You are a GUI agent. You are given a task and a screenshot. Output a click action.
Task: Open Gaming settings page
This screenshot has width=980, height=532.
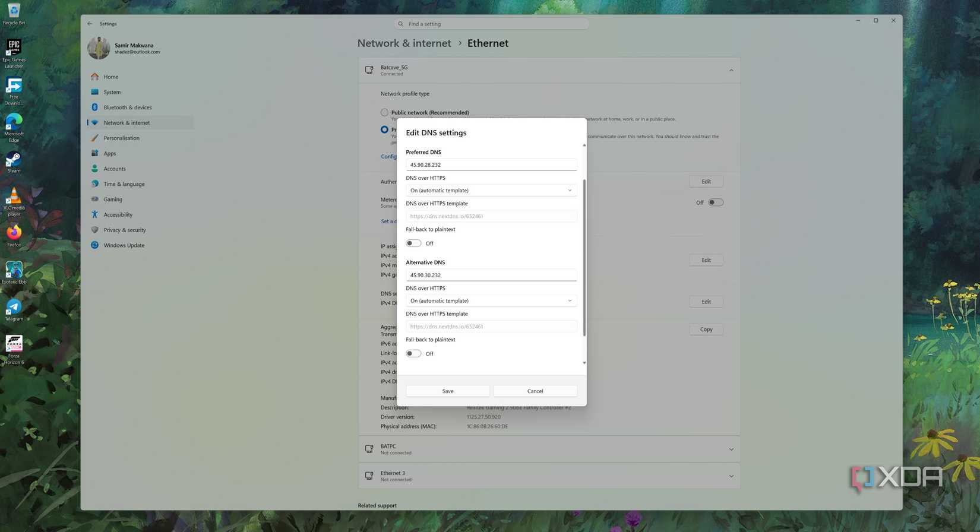pos(140,199)
